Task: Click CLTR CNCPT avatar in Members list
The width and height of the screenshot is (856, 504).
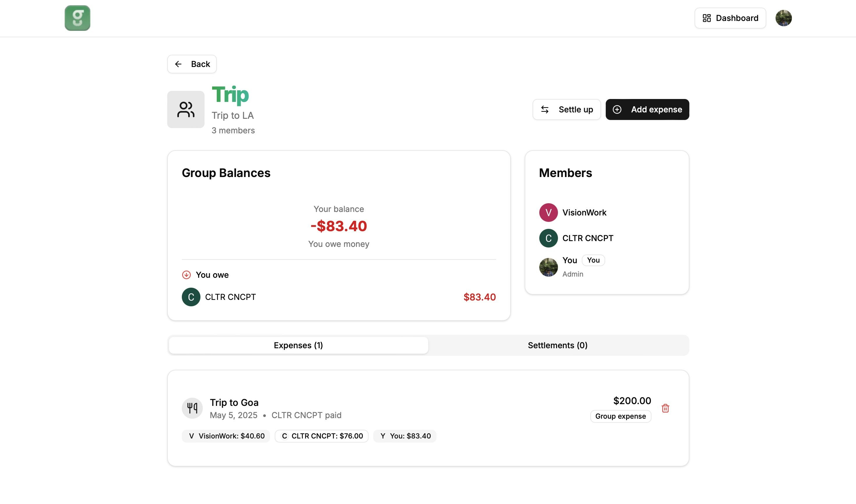Action: [548, 238]
